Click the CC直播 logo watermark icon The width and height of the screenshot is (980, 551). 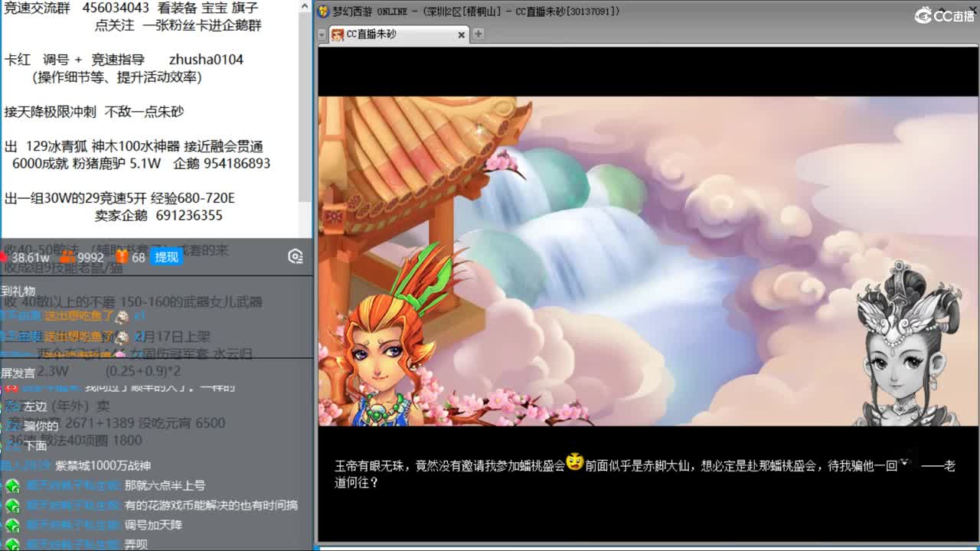[x=923, y=15]
